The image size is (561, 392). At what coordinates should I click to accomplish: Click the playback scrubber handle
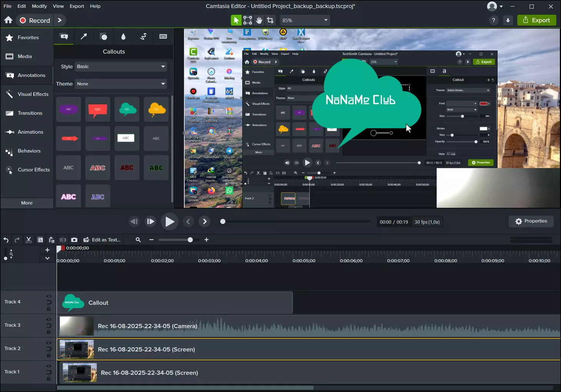click(223, 221)
